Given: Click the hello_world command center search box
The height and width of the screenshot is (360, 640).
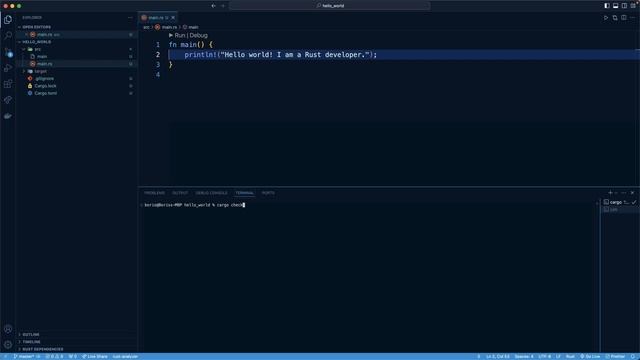Looking at the screenshot, I should [x=330, y=6].
